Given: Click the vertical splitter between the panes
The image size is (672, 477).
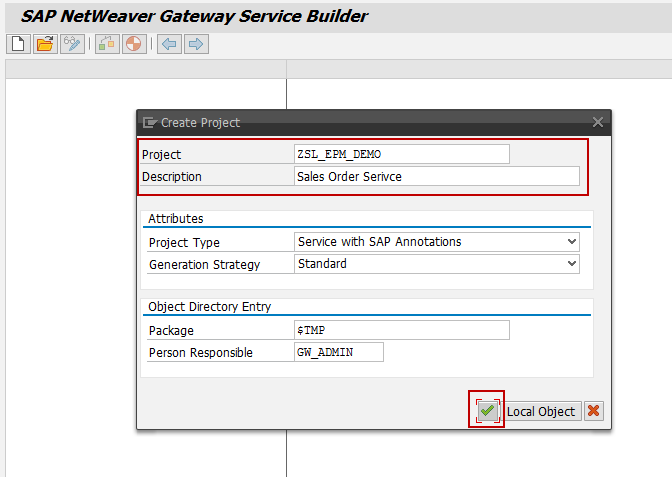Looking at the screenshot, I should (x=287, y=300).
